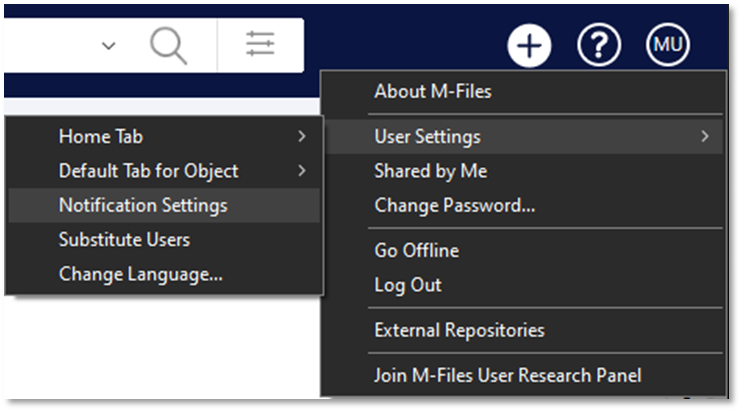Screen dimensions: 742x412
Task: Select Change Language... menu item
Action: tap(140, 274)
